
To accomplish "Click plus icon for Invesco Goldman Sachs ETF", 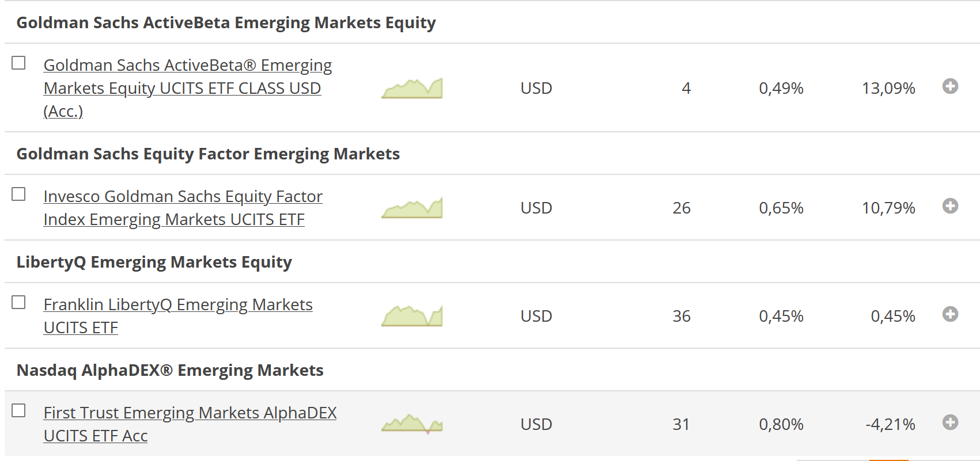I will [950, 206].
